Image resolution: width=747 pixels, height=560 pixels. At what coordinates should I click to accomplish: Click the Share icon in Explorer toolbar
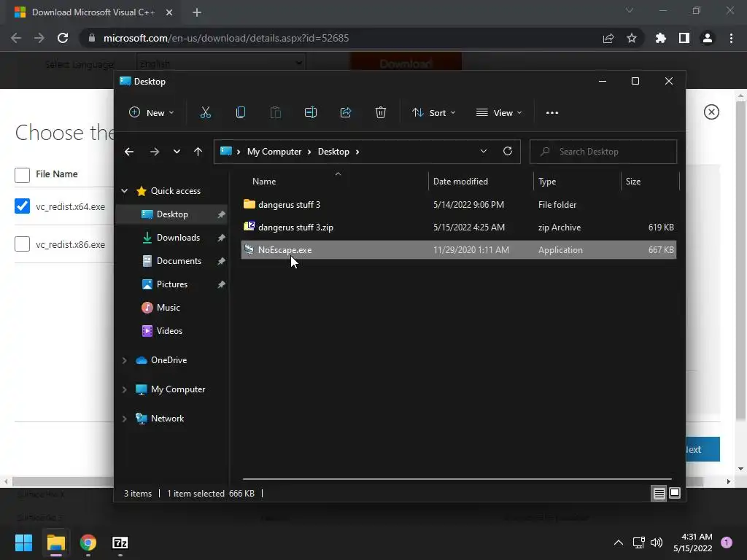click(345, 113)
